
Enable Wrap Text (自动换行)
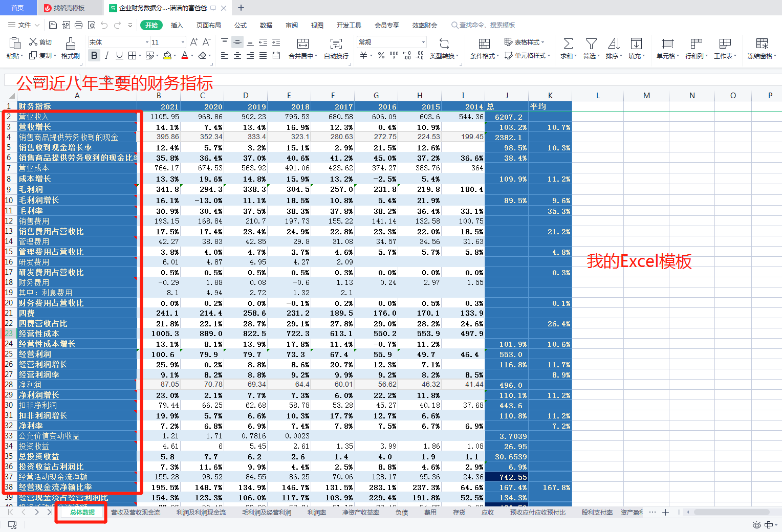click(335, 49)
